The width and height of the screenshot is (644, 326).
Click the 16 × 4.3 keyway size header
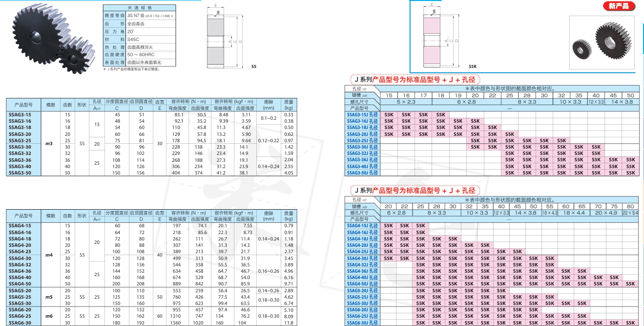point(550,213)
